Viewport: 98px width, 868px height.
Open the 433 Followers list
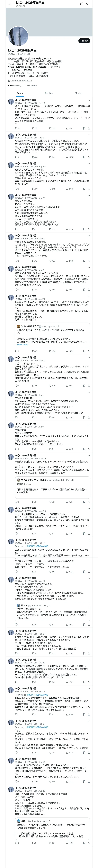[30, 85]
